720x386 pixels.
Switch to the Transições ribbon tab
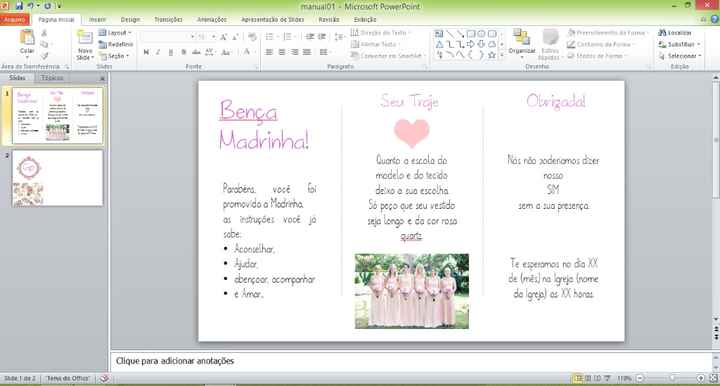tap(168, 20)
